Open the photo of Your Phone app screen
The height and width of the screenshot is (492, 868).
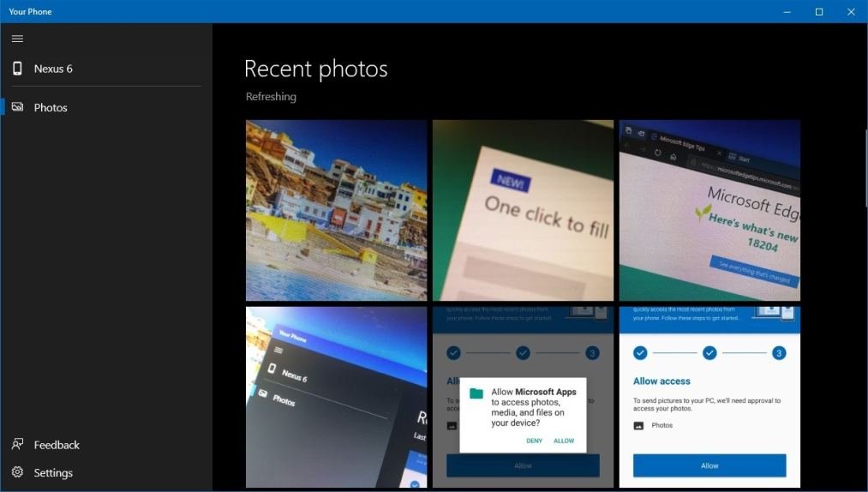click(x=336, y=397)
